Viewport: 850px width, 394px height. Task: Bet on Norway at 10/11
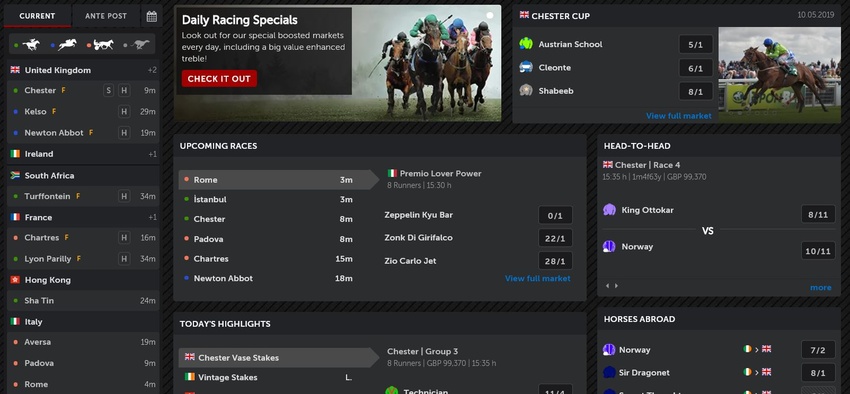818,250
